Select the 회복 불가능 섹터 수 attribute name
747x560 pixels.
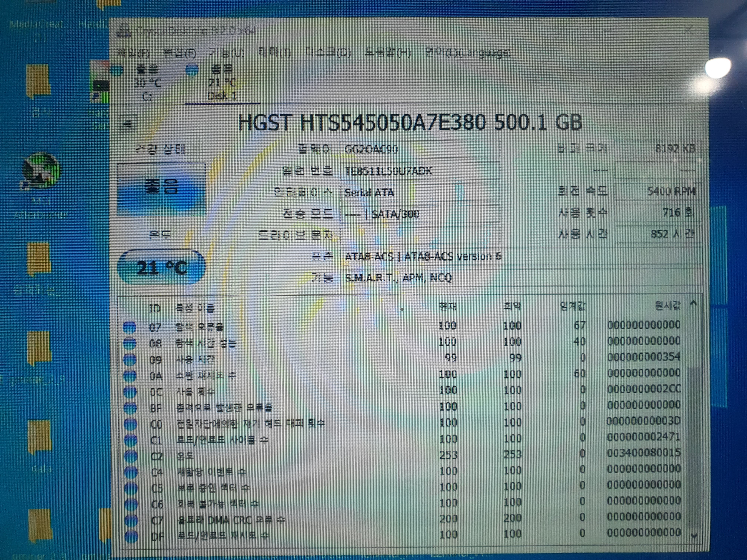click(218, 504)
